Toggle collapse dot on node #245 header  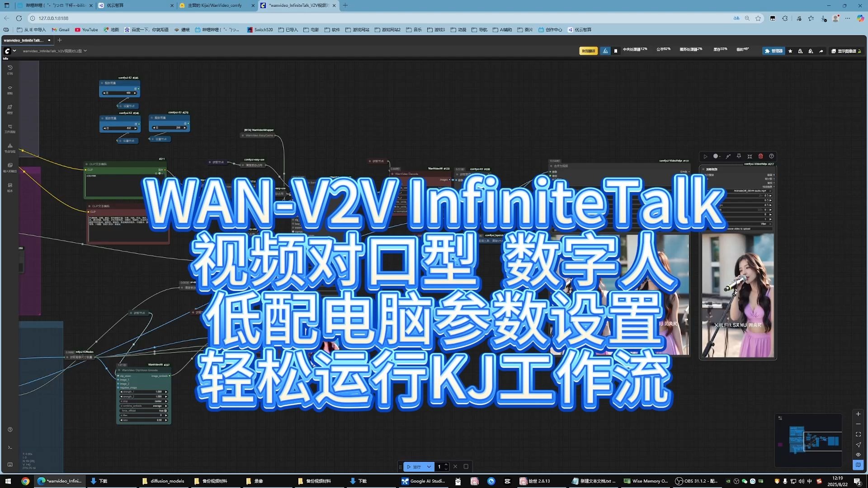tap(102, 83)
